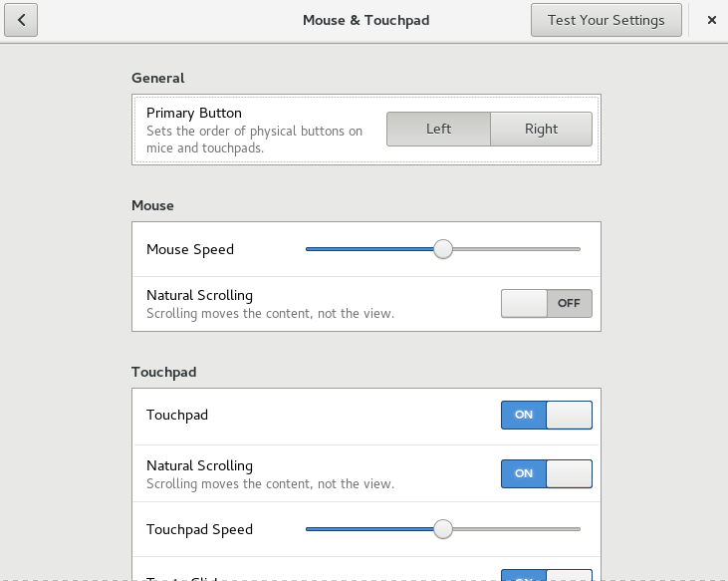The height and width of the screenshot is (581, 728).
Task: Click the back arrow in the header
Action: [21, 20]
